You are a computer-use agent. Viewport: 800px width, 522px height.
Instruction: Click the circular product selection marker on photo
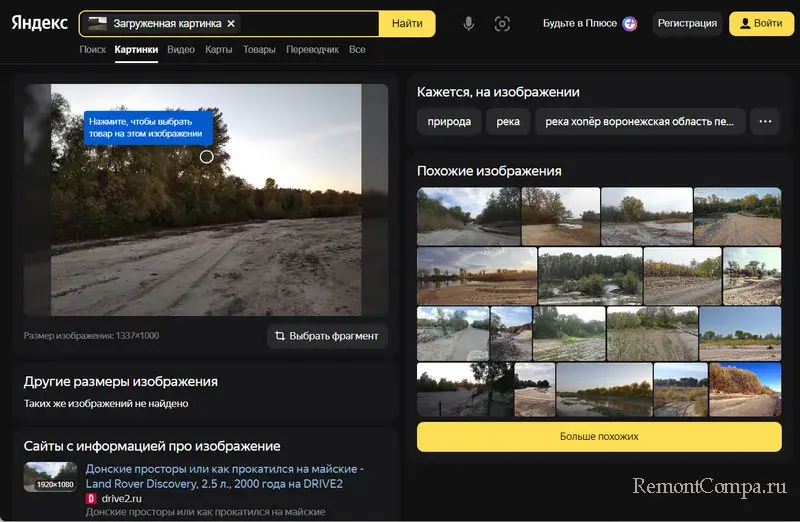coord(207,156)
